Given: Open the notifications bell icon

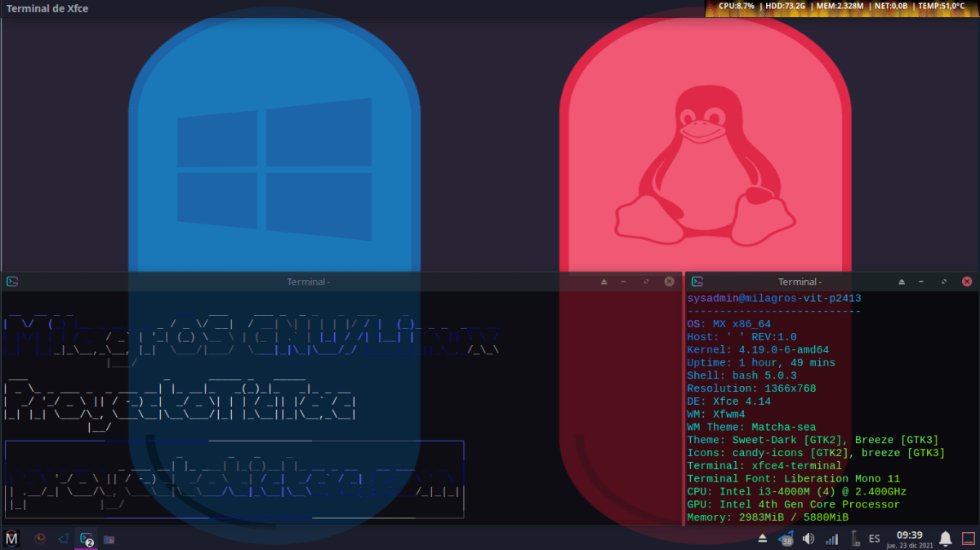Looking at the screenshot, I should click(x=945, y=539).
